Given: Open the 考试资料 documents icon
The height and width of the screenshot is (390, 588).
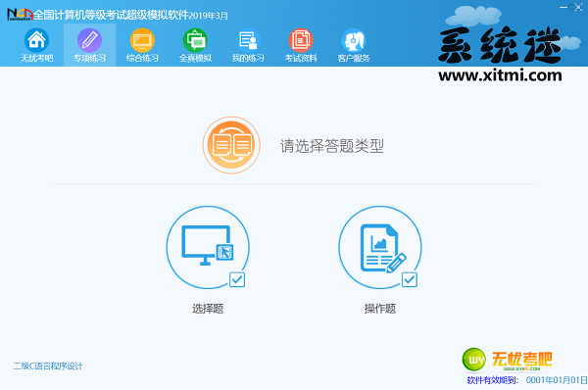Looking at the screenshot, I should pyautogui.click(x=301, y=40).
